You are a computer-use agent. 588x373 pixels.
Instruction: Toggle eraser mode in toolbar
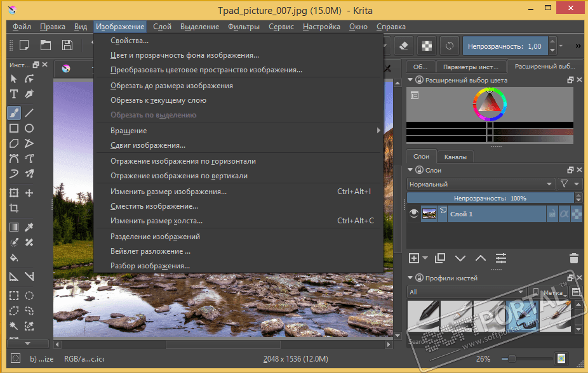coord(403,46)
